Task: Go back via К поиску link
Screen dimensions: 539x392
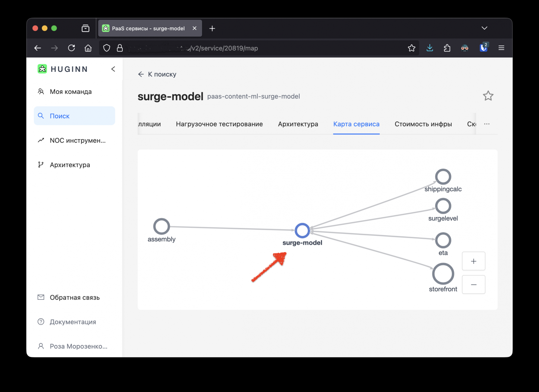Action: point(157,74)
